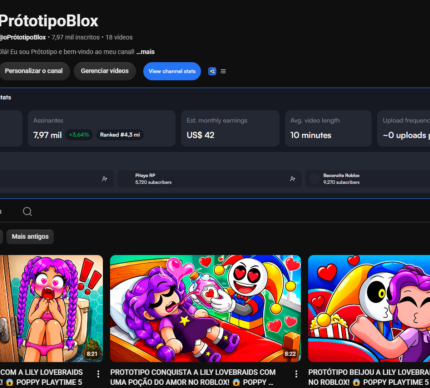Click the Avg. video length label

(x=315, y=120)
